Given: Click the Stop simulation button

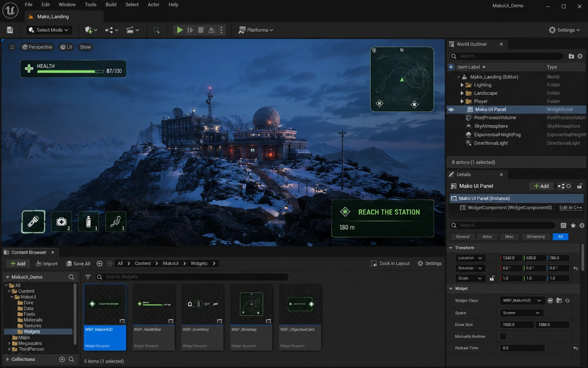Looking at the screenshot, I should (x=201, y=30).
